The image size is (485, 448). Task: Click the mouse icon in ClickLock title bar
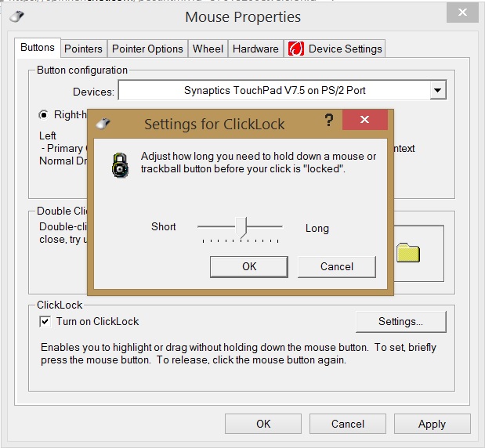point(103,124)
